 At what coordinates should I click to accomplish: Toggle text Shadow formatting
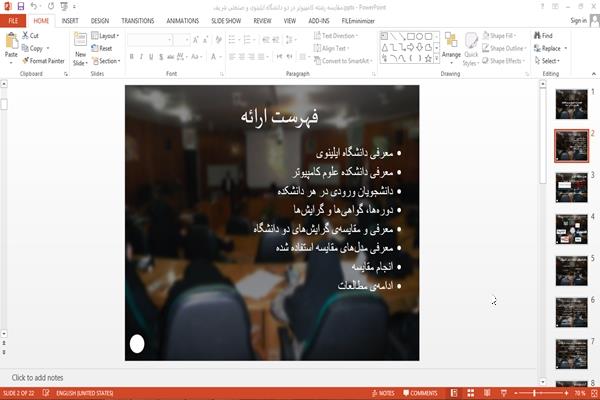click(x=161, y=57)
